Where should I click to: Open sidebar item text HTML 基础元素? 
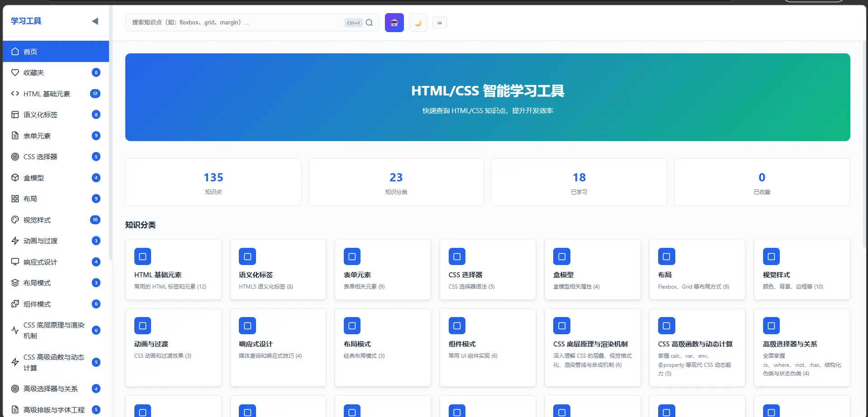(47, 94)
